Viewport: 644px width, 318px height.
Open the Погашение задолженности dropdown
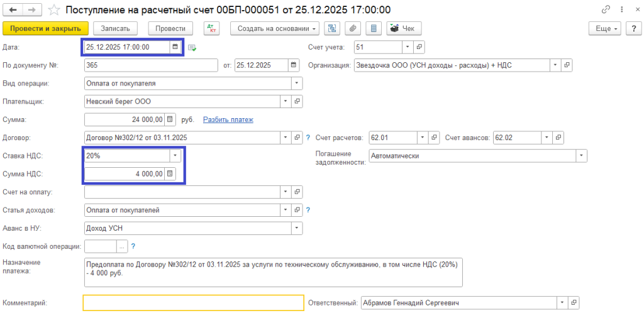581,156
